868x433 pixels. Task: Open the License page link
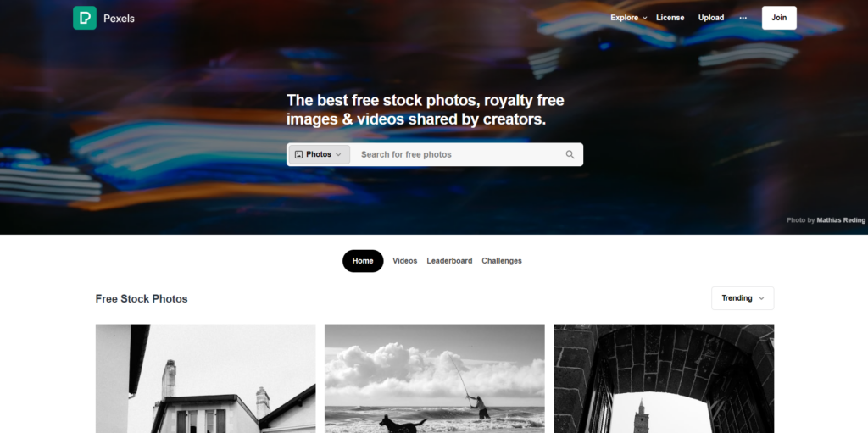coord(670,18)
